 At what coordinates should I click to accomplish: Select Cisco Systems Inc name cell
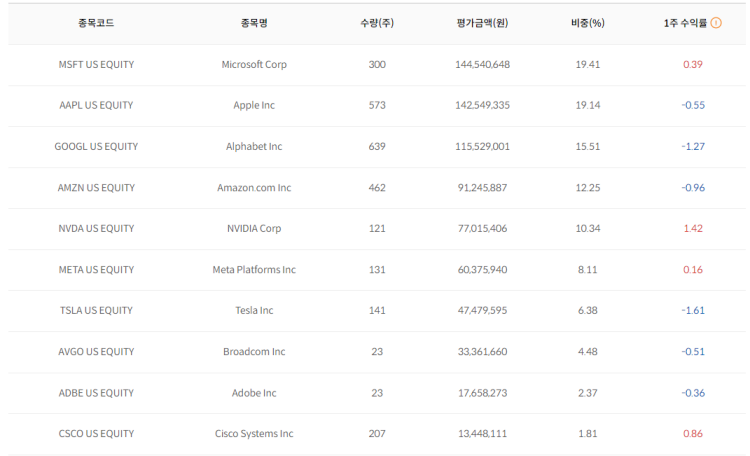254,434
